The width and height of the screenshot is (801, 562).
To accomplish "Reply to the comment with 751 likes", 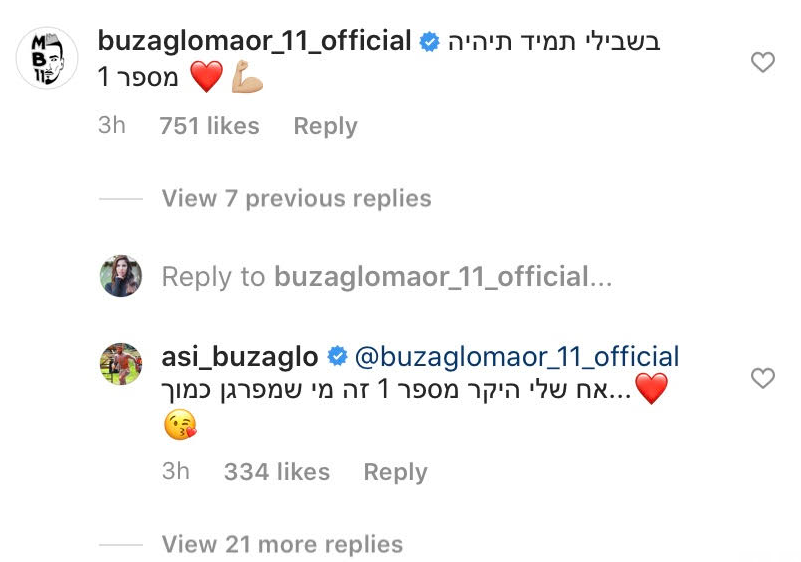I will coord(325,126).
